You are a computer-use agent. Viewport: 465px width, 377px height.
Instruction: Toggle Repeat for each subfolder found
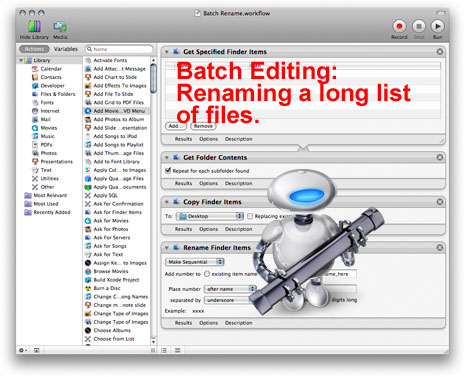(168, 171)
